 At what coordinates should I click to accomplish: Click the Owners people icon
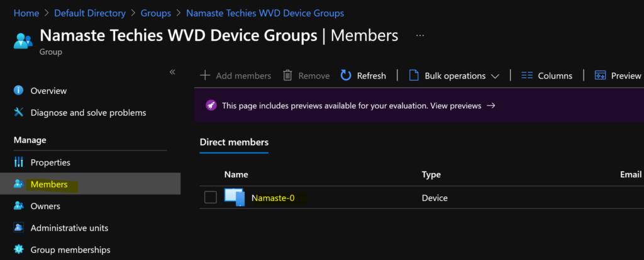point(18,206)
